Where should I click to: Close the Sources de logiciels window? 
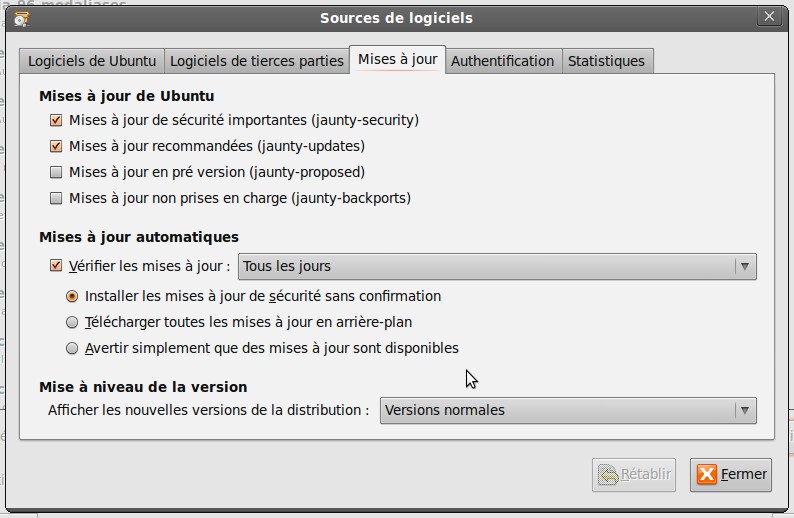pos(769,17)
